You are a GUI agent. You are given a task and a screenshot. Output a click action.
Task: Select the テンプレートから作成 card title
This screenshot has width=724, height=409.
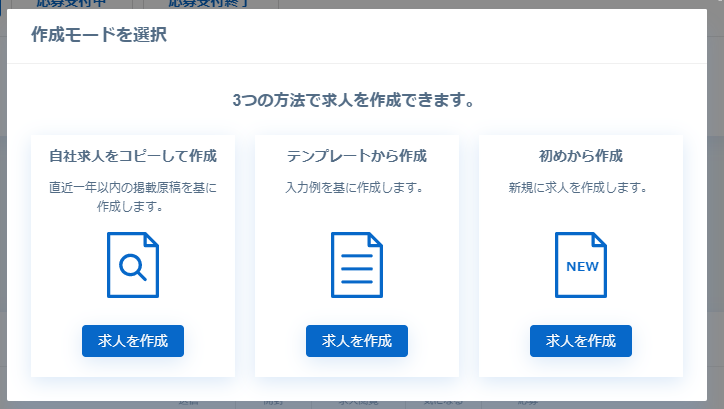click(357, 156)
